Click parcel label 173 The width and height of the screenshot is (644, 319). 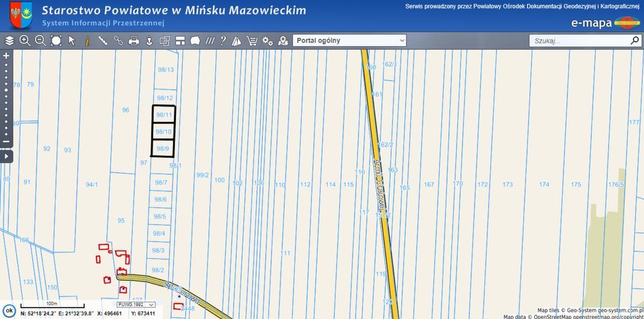507,185
